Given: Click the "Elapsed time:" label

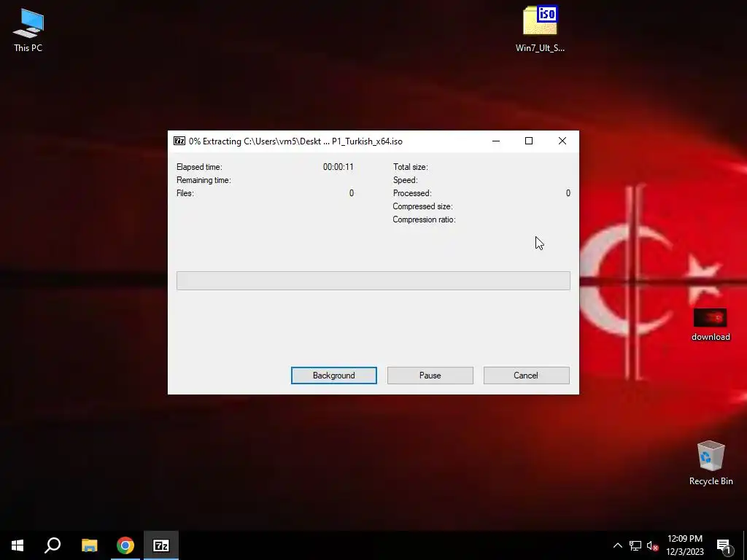Looking at the screenshot, I should pyautogui.click(x=199, y=167).
